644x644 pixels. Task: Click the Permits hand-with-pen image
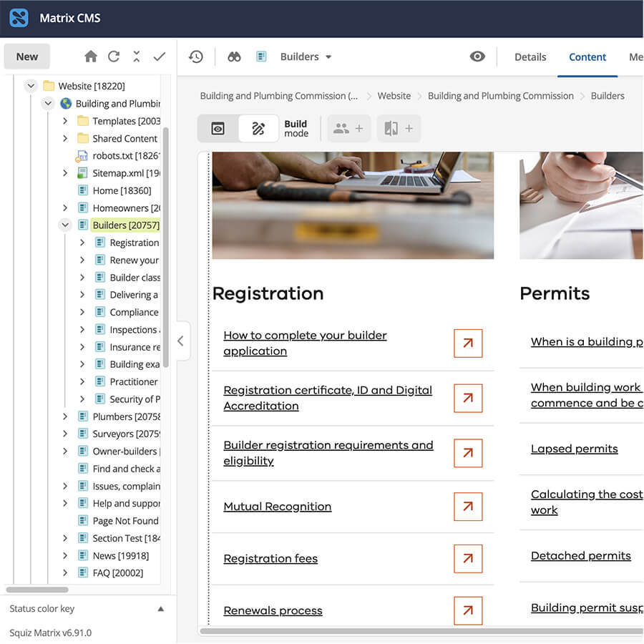point(581,205)
